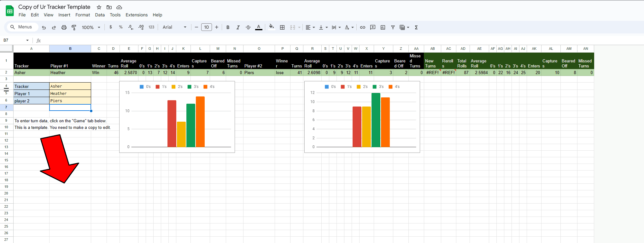Viewport: 644px width, 243px height.
Task: Star the Ur Tracker Template document
Action: [99, 7]
